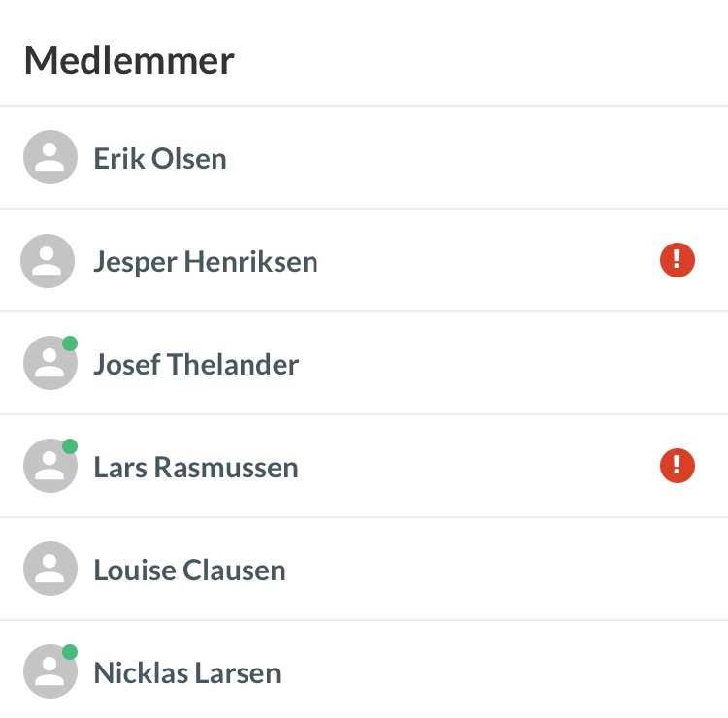Click Lars Rasmussen's green status dot

point(70,446)
